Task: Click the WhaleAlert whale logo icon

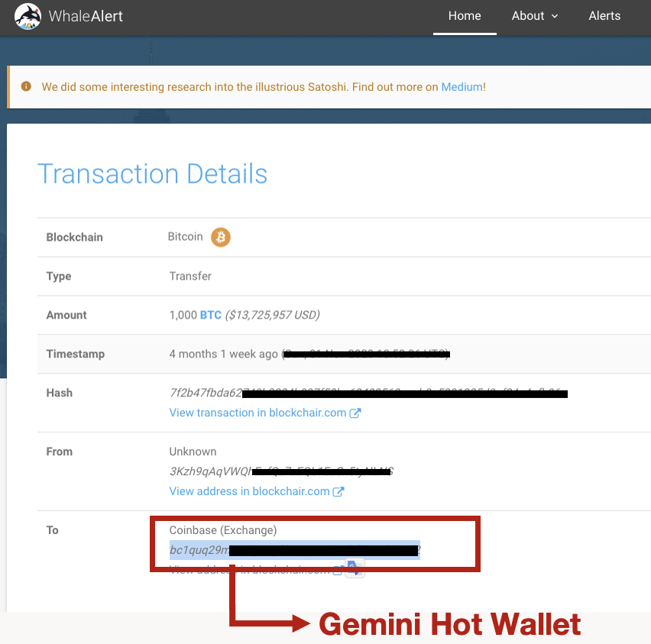Action: [x=28, y=17]
